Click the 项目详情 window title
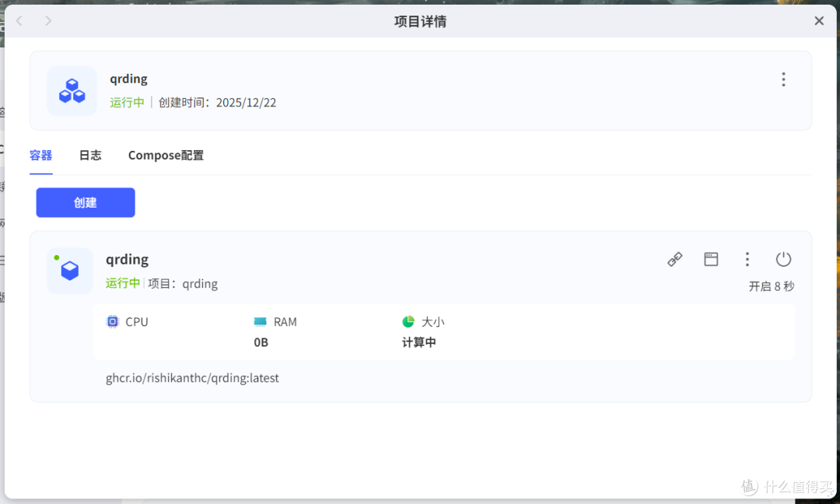840x504 pixels. tap(421, 22)
